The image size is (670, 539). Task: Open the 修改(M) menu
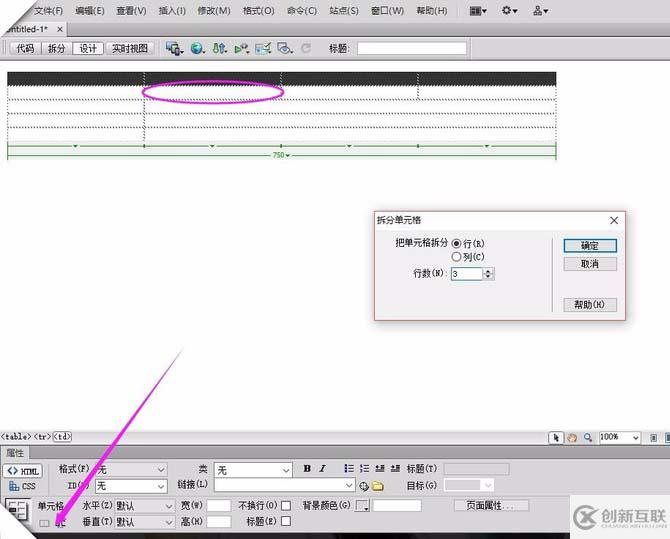[x=214, y=11]
